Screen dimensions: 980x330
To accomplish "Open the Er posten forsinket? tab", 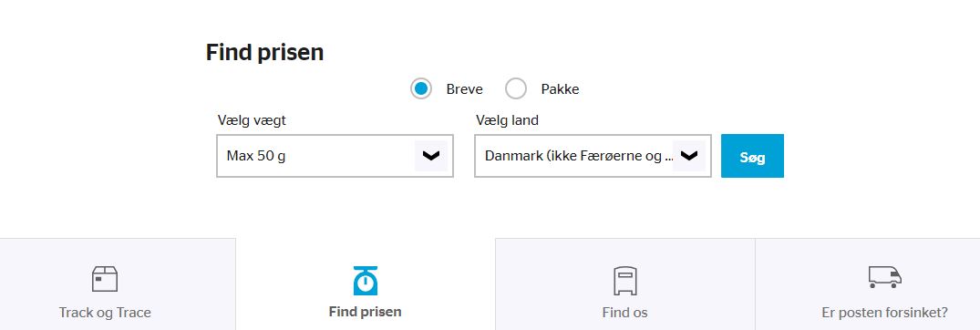I will coord(868,284).
